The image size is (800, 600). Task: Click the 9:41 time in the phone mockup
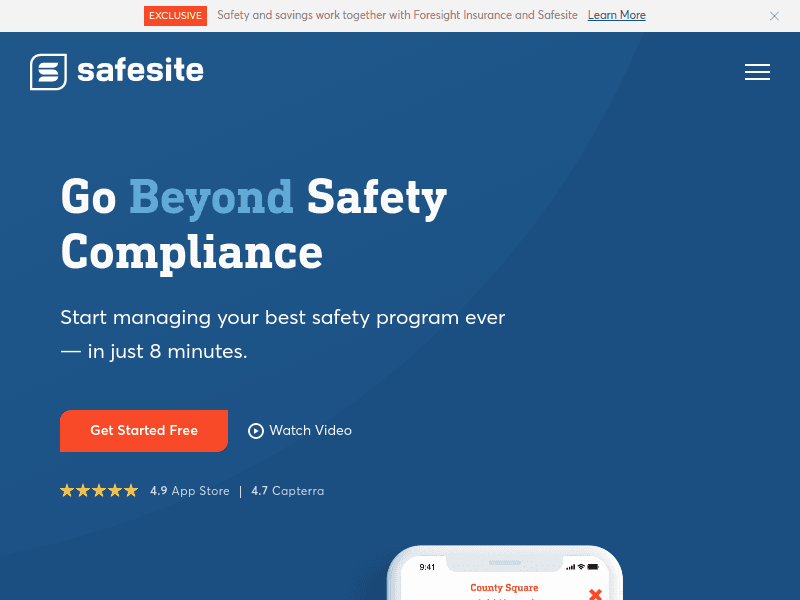(x=426, y=567)
